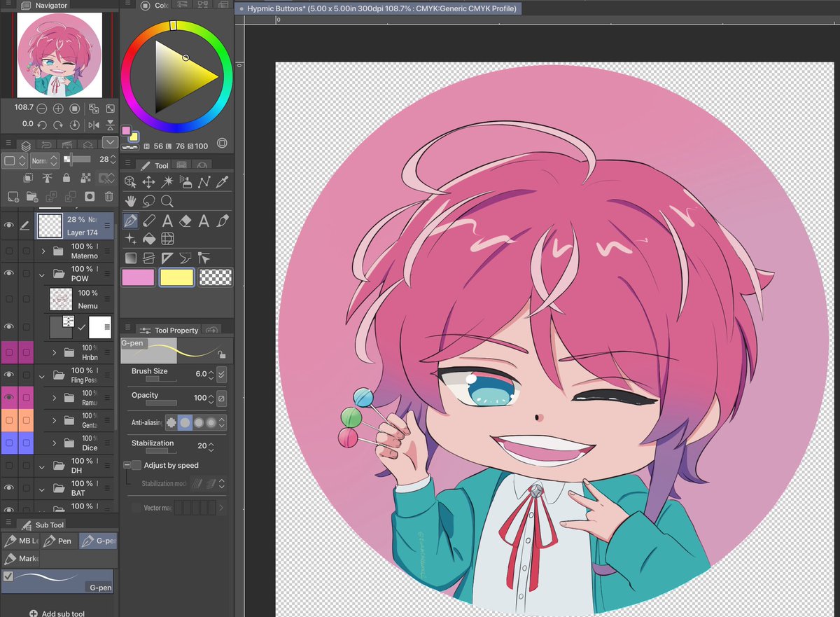Create a new raster layer

[13, 197]
